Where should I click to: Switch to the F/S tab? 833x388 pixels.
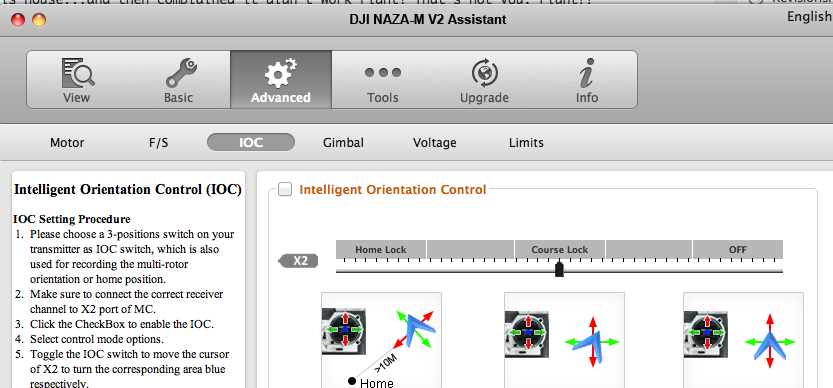pos(158,142)
